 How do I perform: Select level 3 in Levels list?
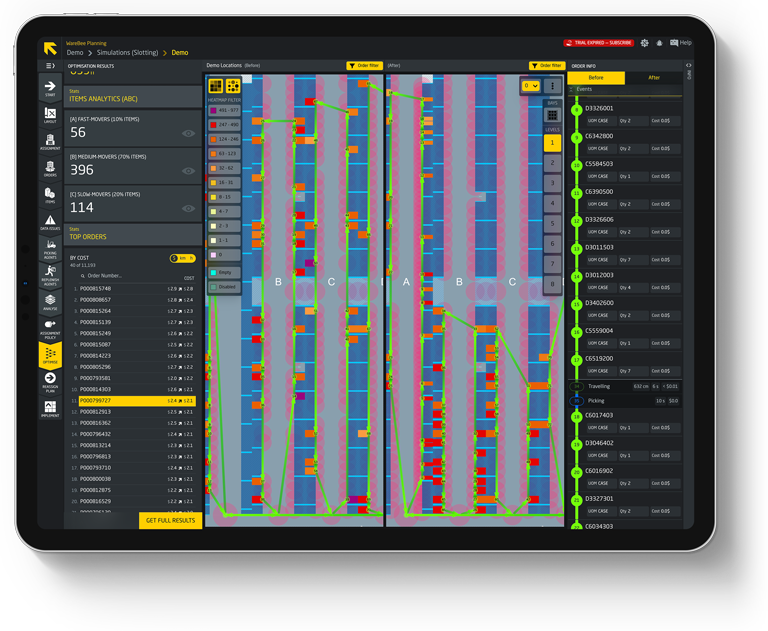tap(552, 183)
